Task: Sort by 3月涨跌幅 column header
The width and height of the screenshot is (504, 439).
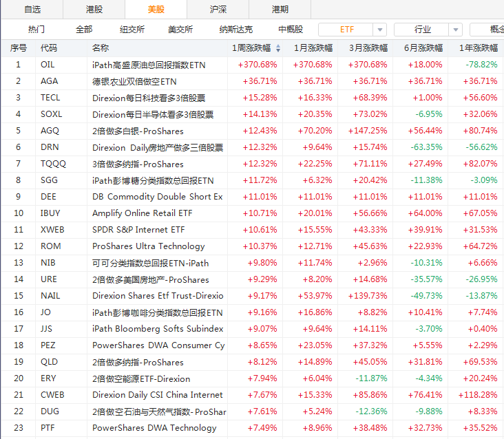Action: (x=368, y=48)
